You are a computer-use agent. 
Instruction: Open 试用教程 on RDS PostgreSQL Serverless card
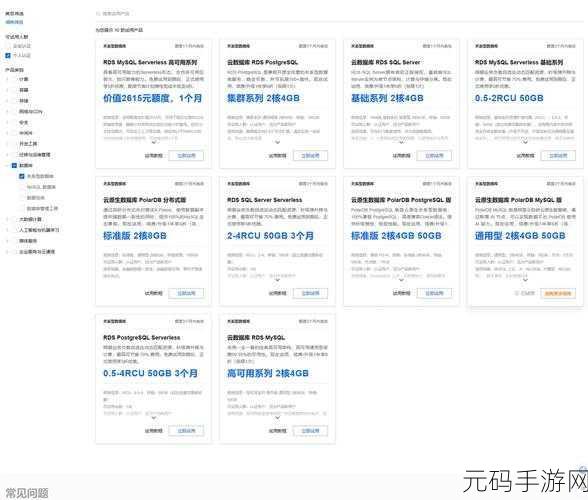[154, 431]
